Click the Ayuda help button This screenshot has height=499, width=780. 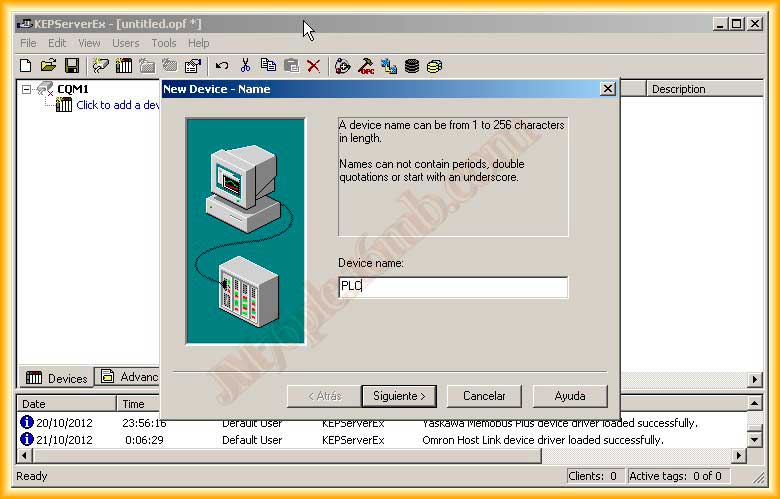click(569, 396)
